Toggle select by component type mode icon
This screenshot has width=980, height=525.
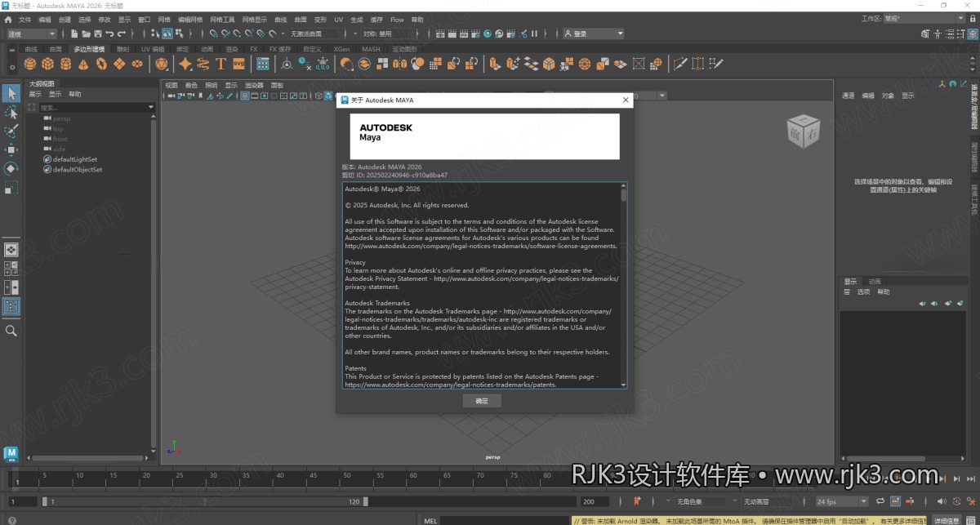[179, 33]
